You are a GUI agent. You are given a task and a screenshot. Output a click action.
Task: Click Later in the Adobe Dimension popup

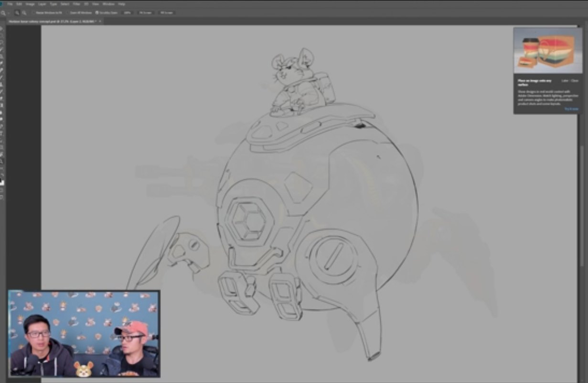(x=564, y=81)
